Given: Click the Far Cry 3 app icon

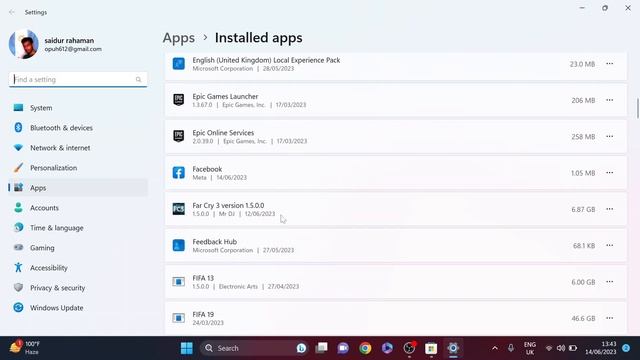Looking at the screenshot, I should 178,209.
